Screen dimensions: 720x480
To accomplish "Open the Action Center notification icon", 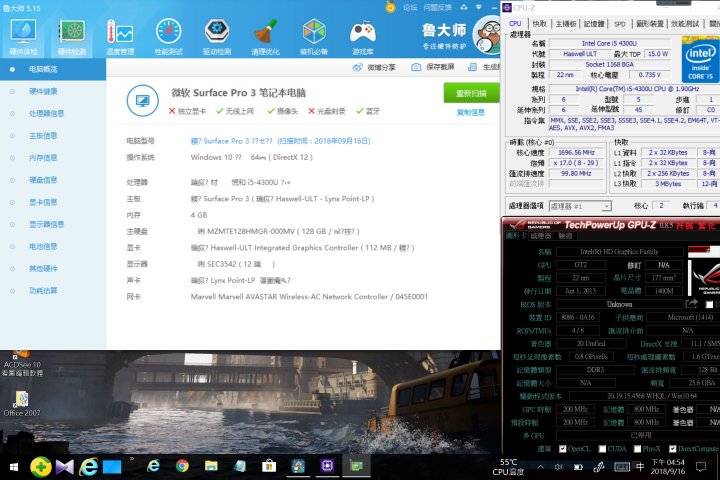I will [701, 467].
